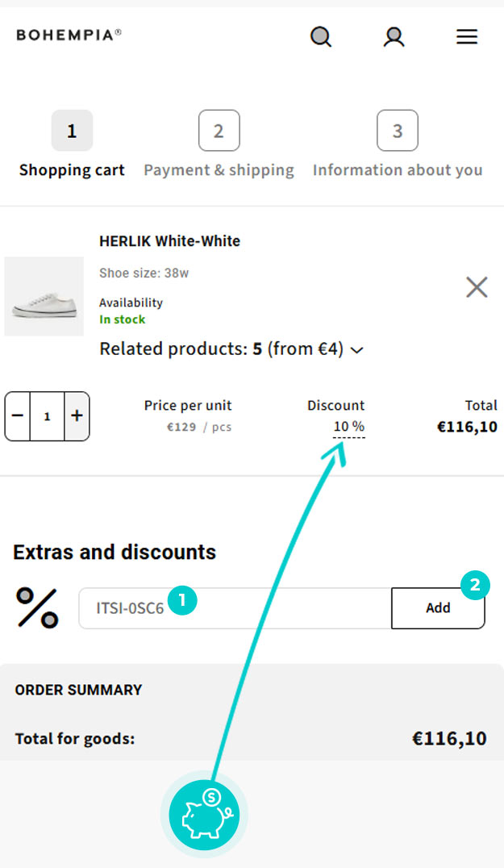Go to Information about you step
The height and width of the screenshot is (868, 504).
click(x=397, y=131)
